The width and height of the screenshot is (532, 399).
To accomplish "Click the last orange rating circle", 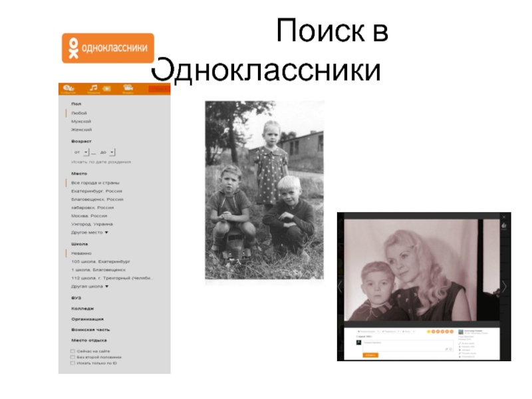I will (x=452, y=331).
